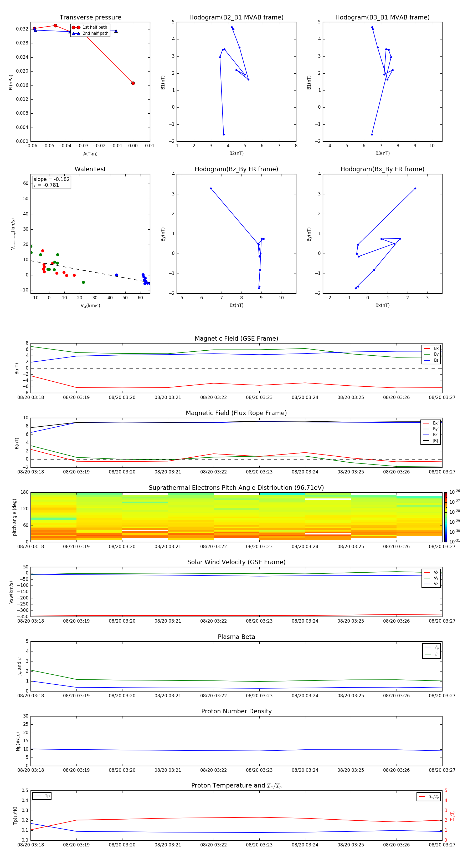Click the 'B3(nT)' x-axis label
The image size is (473, 868).
pos(382,153)
